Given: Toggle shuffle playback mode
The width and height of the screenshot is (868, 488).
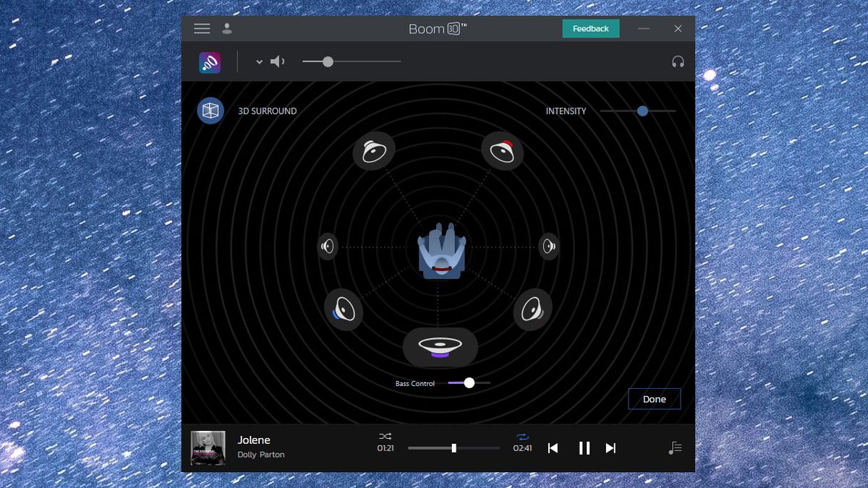Looking at the screenshot, I should pos(386,437).
